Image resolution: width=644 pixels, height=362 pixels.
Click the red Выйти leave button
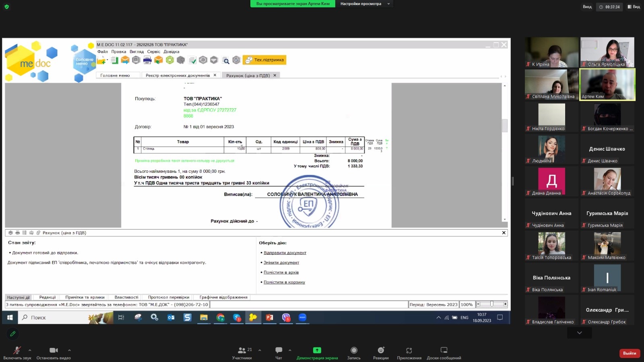click(630, 353)
